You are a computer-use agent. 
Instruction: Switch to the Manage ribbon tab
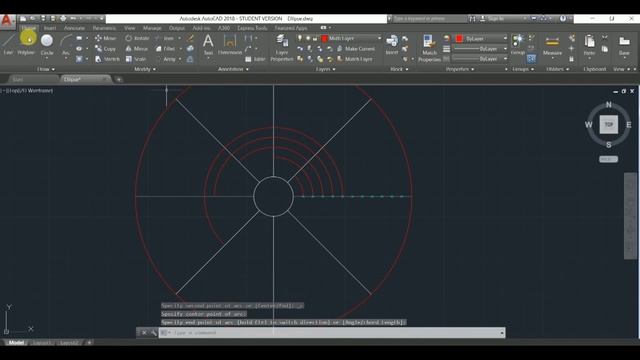tap(152, 28)
